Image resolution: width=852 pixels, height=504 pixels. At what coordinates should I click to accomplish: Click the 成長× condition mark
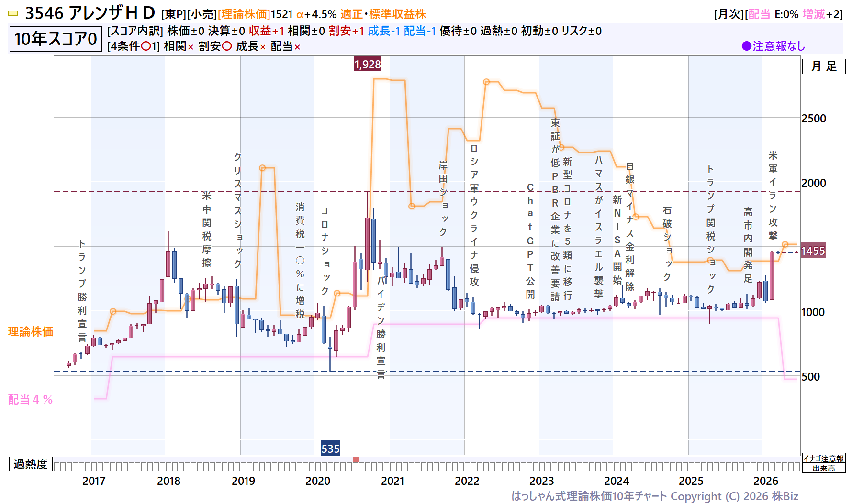(x=251, y=46)
